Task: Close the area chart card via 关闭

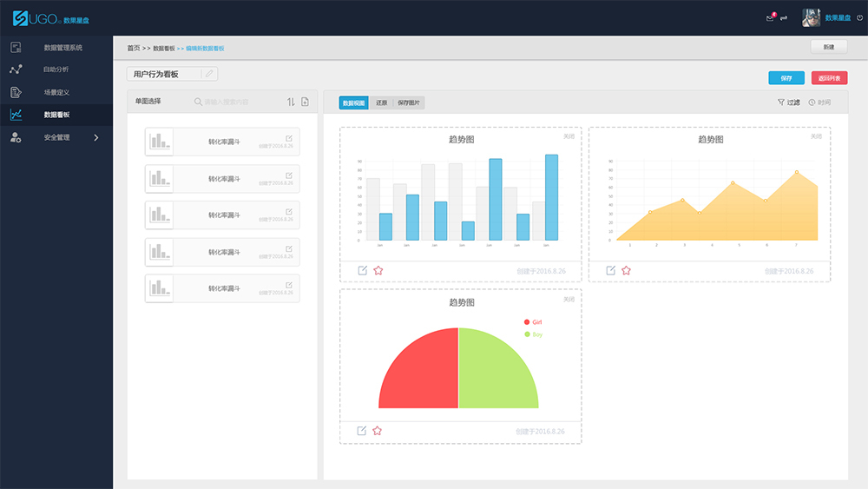Action: coord(816,136)
